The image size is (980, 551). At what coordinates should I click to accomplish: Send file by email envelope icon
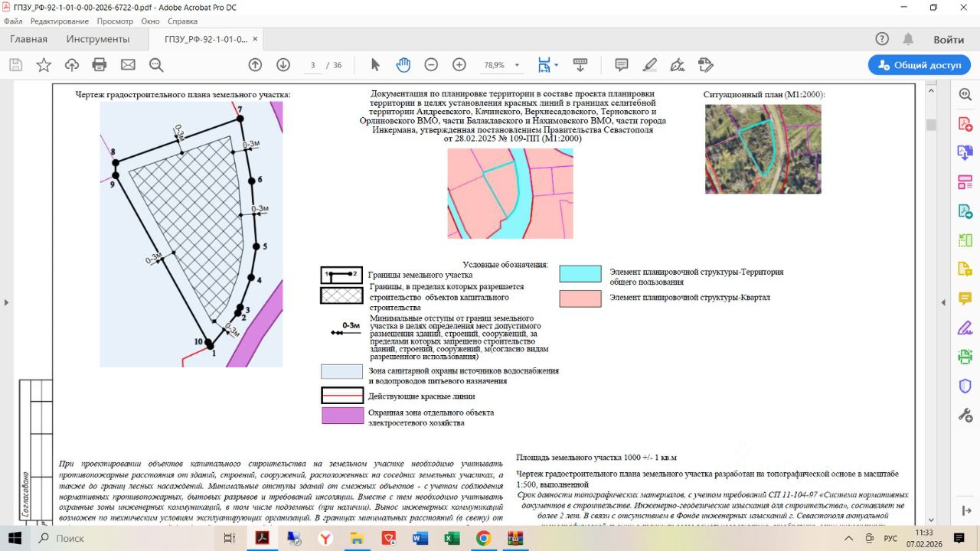(128, 65)
